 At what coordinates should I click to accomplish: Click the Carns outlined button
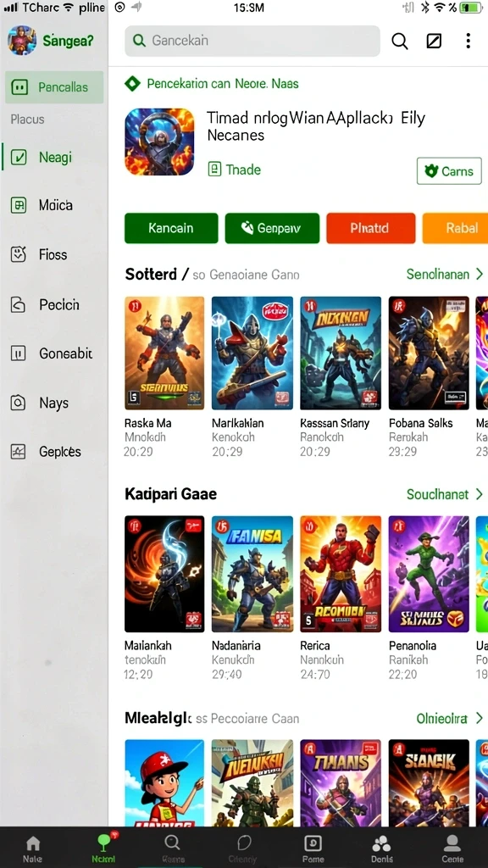coord(449,171)
